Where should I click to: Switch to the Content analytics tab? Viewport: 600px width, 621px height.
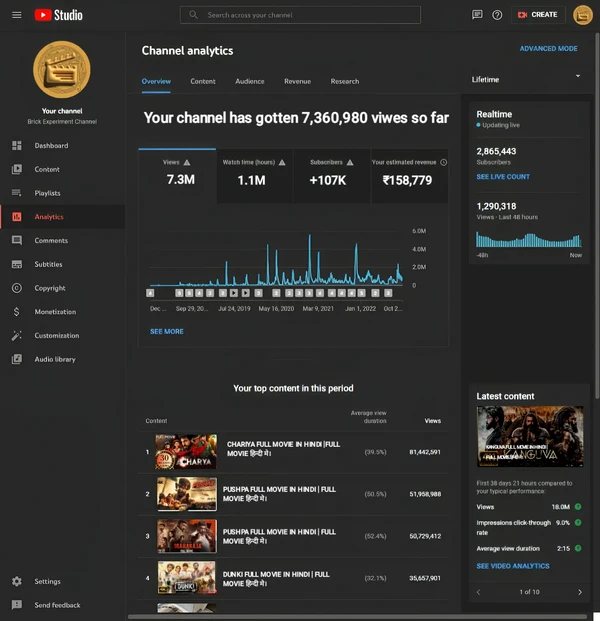tap(203, 81)
